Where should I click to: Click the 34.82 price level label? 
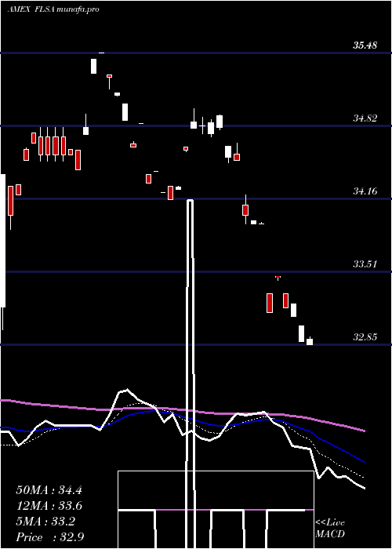click(365, 118)
